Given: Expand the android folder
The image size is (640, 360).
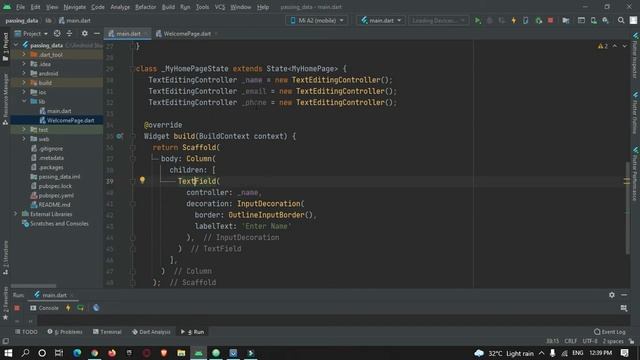Looking at the screenshot, I should click(24, 73).
